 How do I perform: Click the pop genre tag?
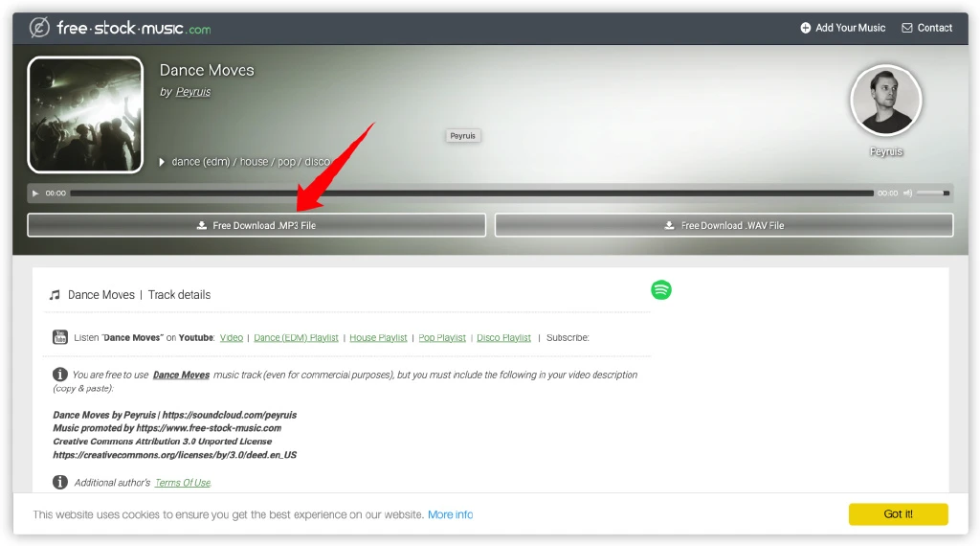pyautogui.click(x=286, y=162)
